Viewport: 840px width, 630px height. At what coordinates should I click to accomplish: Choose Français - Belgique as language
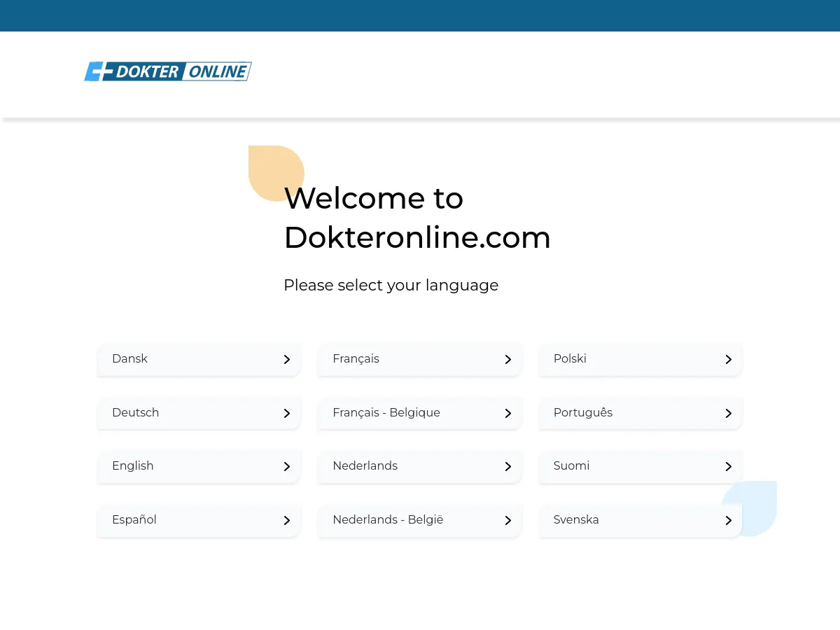click(x=419, y=413)
